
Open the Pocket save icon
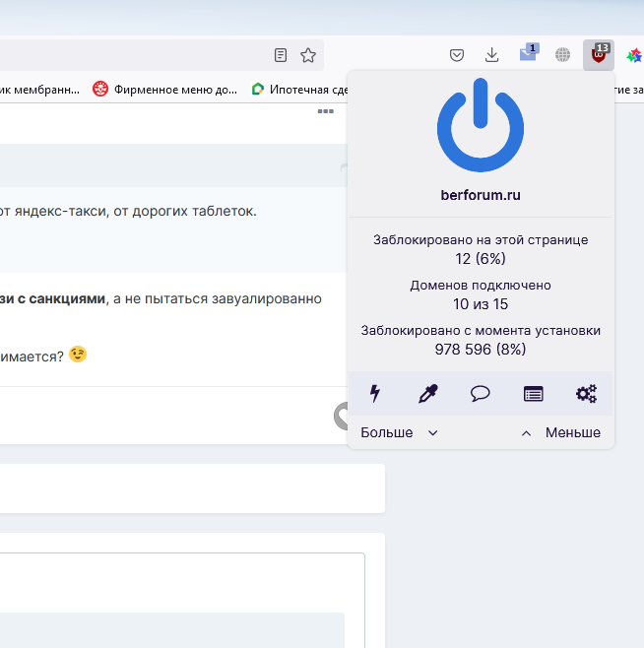click(x=457, y=55)
